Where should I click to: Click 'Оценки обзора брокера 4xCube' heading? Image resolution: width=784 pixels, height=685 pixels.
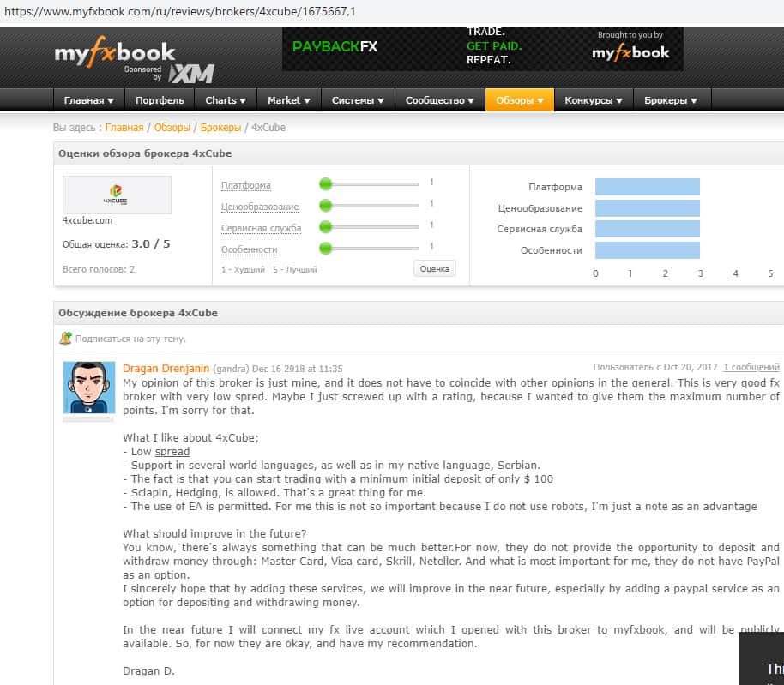pyautogui.click(x=145, y=153)
